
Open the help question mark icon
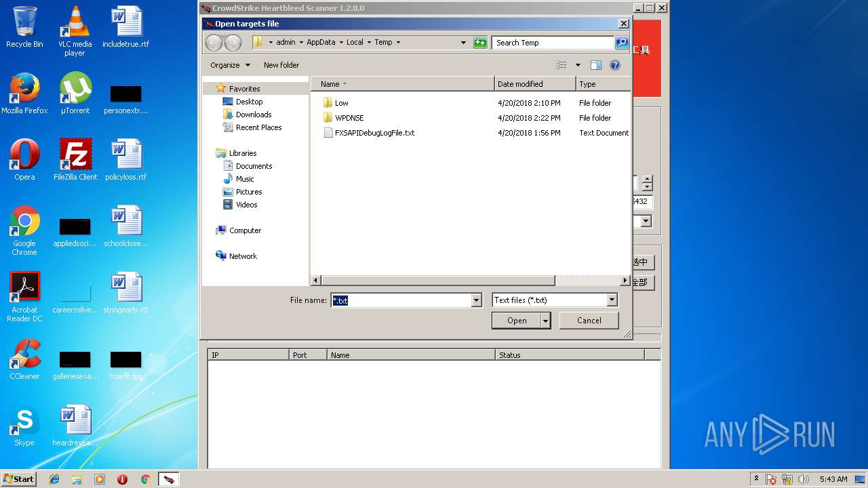click(615, 65)
